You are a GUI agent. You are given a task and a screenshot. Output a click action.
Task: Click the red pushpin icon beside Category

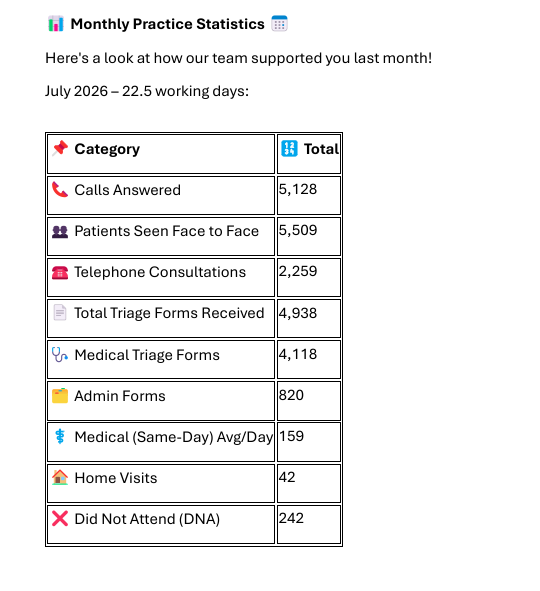pyautogui.click(x=60, y=149)
